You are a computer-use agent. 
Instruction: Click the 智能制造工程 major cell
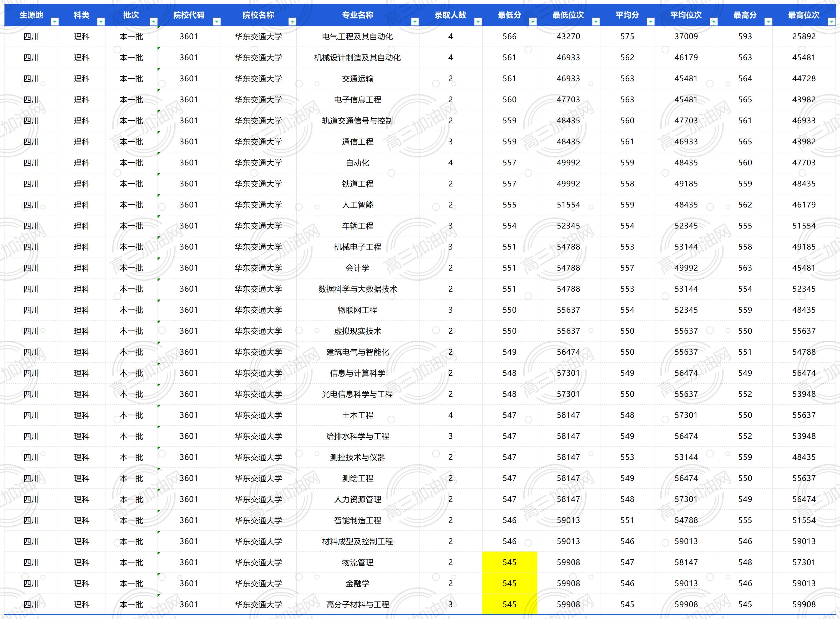(358, 520)
